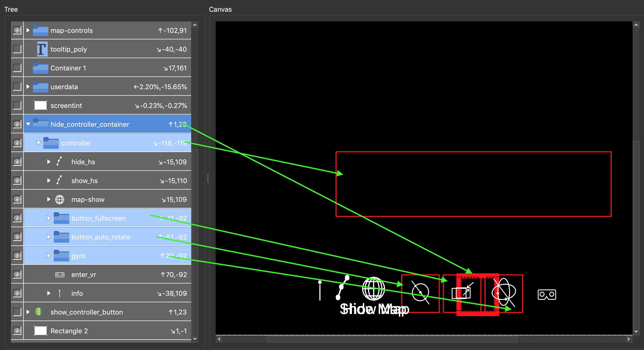Show screentint via its visibility checkbox

[17, 105]
